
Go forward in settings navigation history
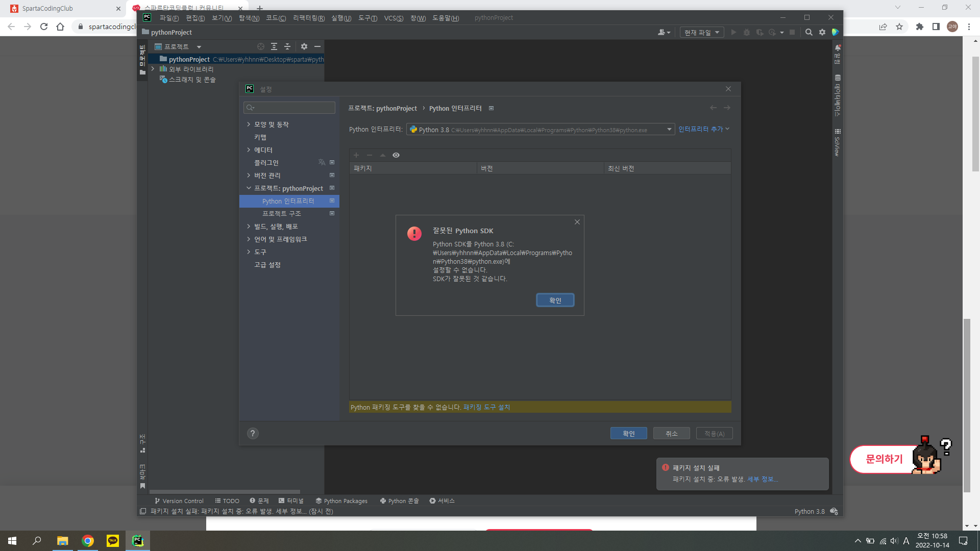pyautogui.click(x=727, y=108)
